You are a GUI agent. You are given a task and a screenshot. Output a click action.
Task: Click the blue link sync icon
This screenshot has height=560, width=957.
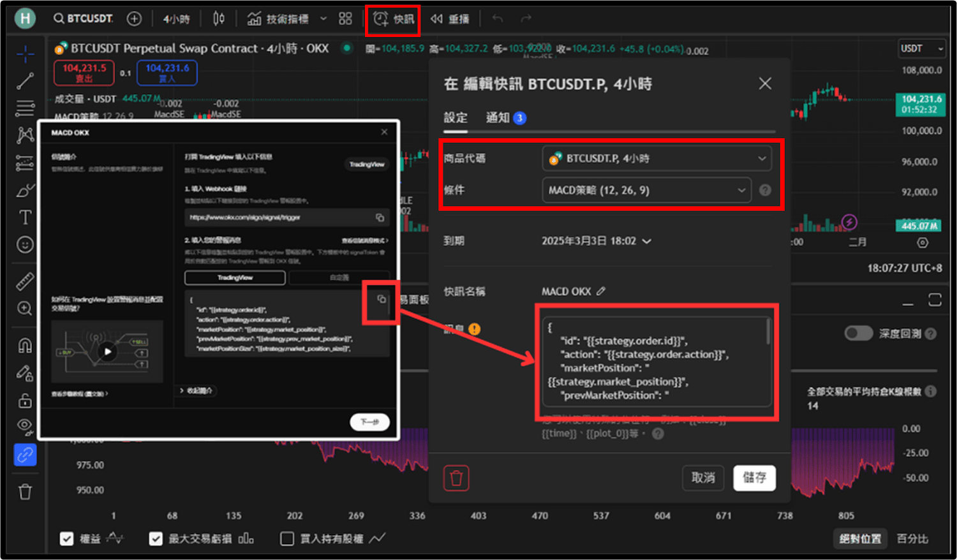point(25,455)
